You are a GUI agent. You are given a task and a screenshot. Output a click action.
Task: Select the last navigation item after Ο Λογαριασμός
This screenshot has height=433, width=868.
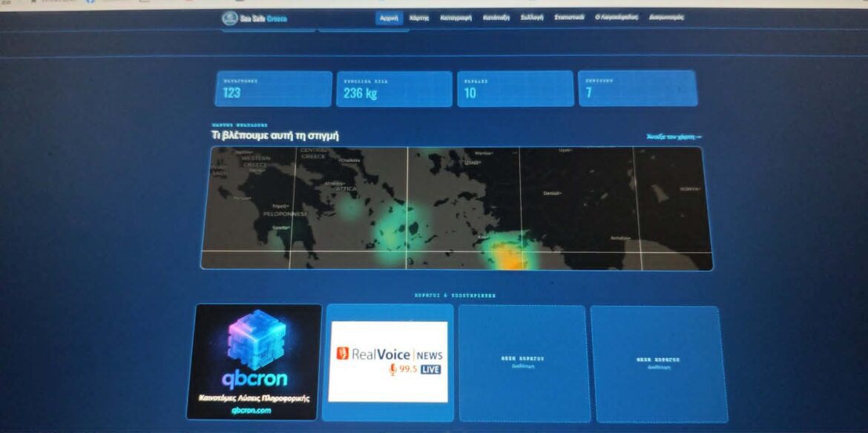[x=666, y=18]
